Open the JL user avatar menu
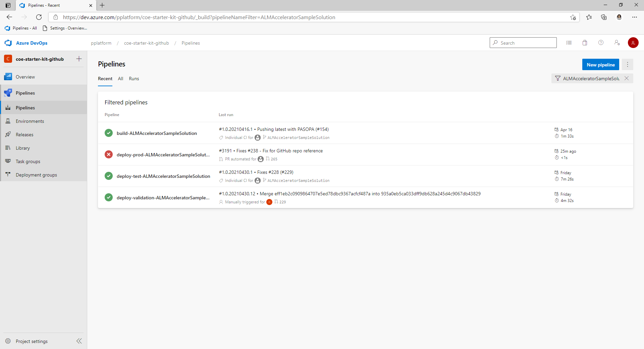644x349 pixels. click(x=634, y=43)
